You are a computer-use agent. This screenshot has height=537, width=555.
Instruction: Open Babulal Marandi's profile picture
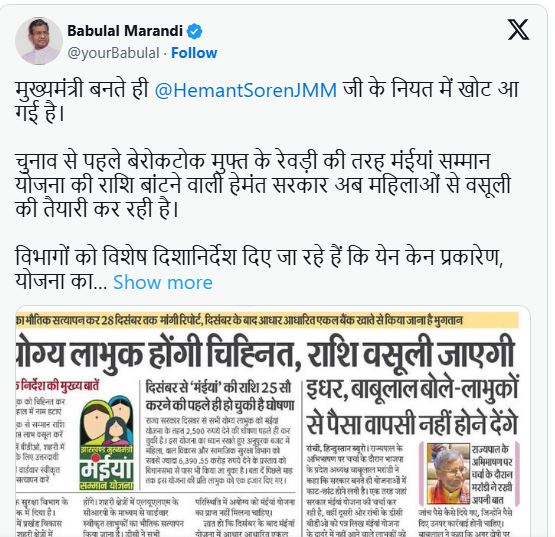tap(39, 41)
